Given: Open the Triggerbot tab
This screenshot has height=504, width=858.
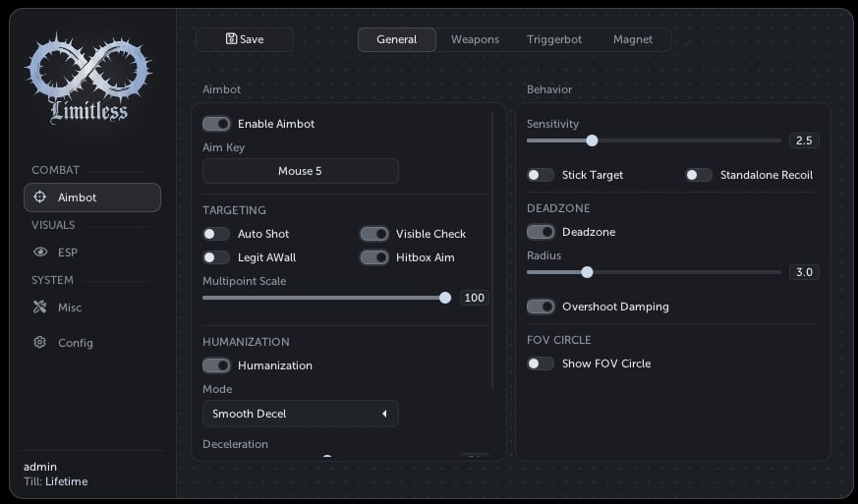Looking at the screenshot, I should pyautogui.click(x=554, y=39).
